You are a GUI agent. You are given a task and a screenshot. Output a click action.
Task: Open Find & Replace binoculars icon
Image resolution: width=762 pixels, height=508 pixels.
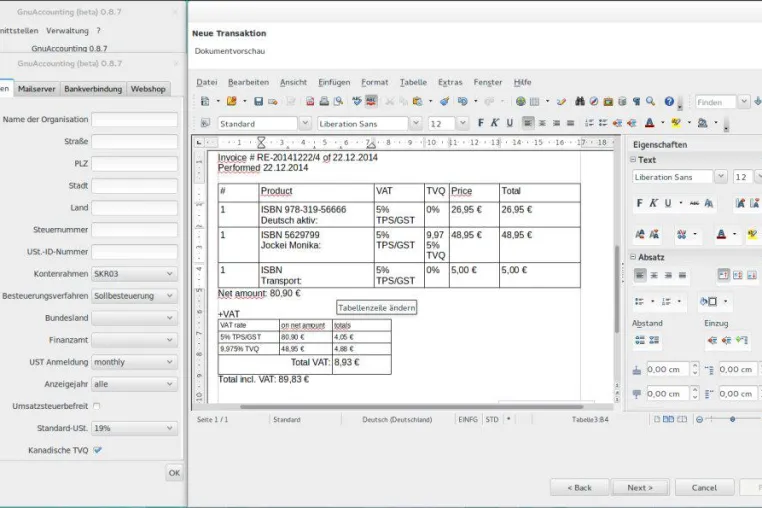580,101
